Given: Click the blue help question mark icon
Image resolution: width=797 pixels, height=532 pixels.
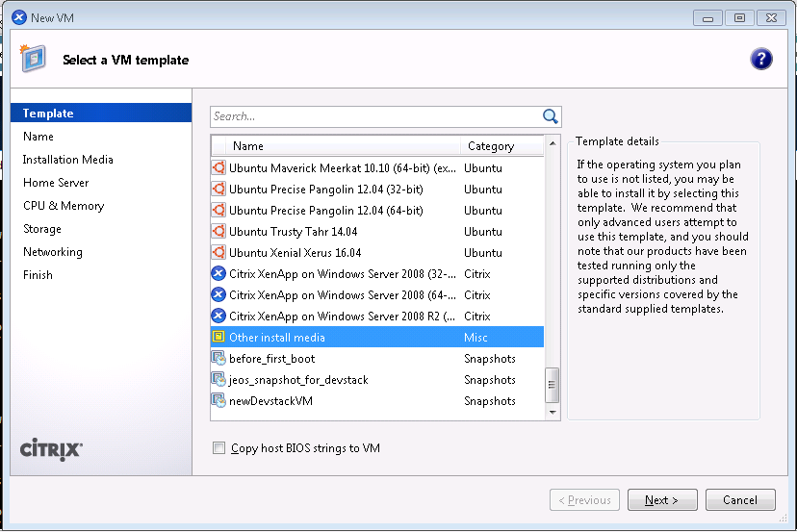Looking at the screenshot, I should (x=760, y=60).
